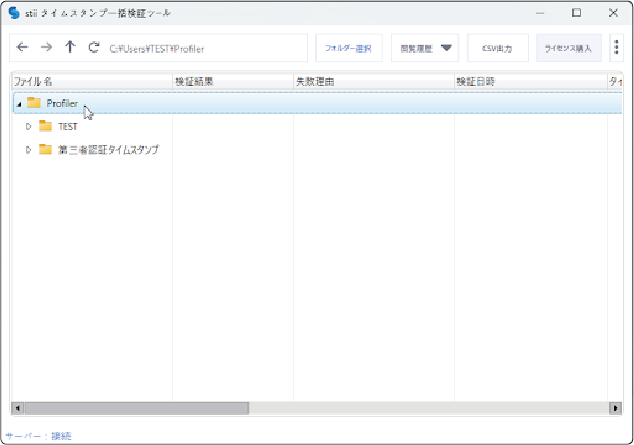Refresh the current folder listing
634x445 pixels.
94,48
